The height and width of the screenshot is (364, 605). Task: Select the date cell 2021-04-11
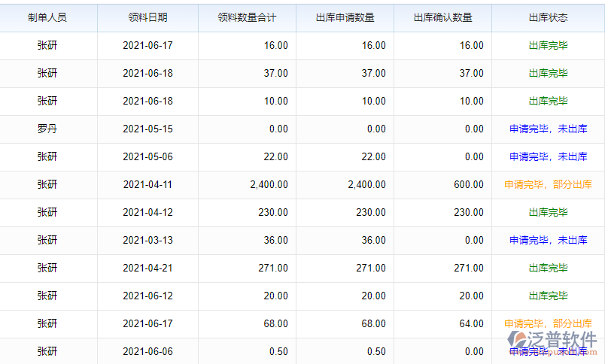pos(147,184)
